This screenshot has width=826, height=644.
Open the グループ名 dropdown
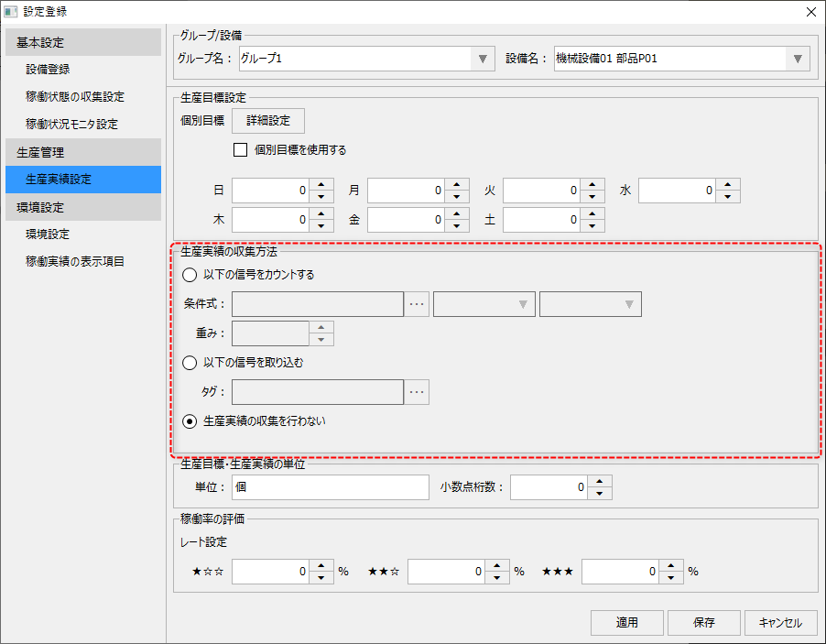[483, 58]
